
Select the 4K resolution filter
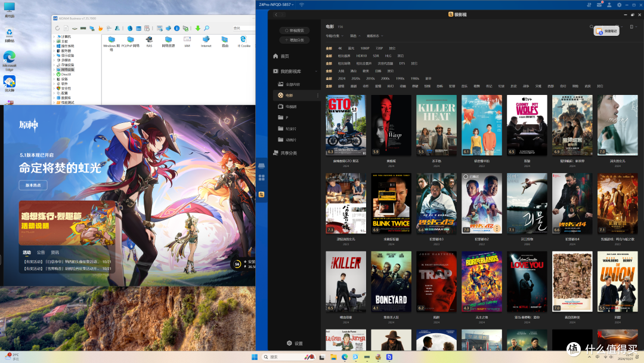click(x=340, y=48)
